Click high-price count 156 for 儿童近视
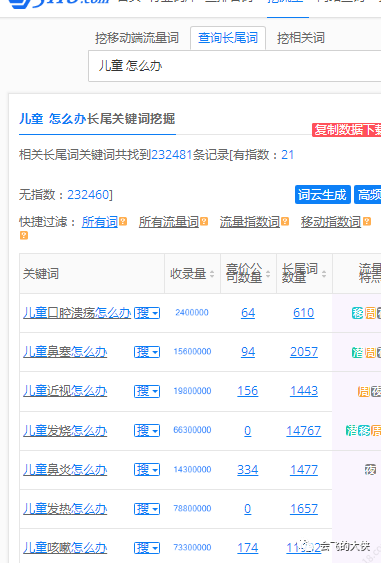Image resolution: width=381 pixels, height=563 pixels. coord(248,391)
